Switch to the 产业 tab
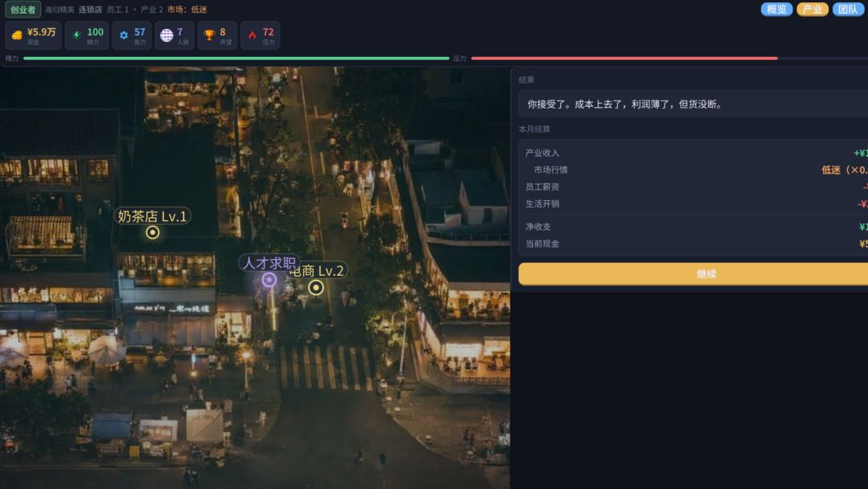Image resolution: width=868 pixels, height=489 pixels. pos(812,9)
